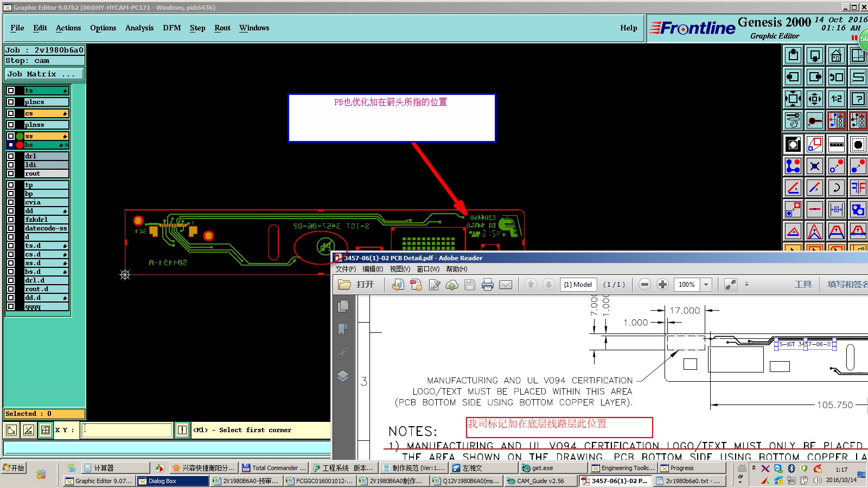The image size is (868, 488).
Task: Toggle the checkbox for layer datecode-ss
Action: click(11, 228)
